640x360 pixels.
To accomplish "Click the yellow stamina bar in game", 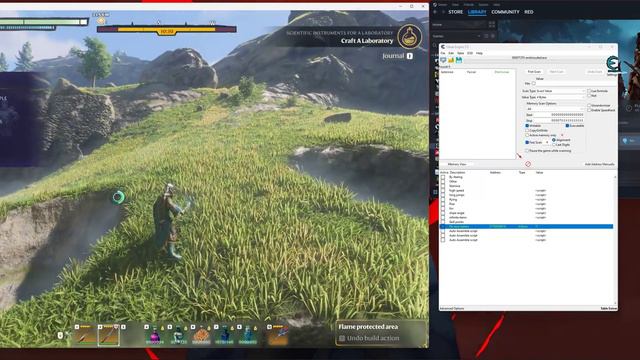I will tap(167, 29).
